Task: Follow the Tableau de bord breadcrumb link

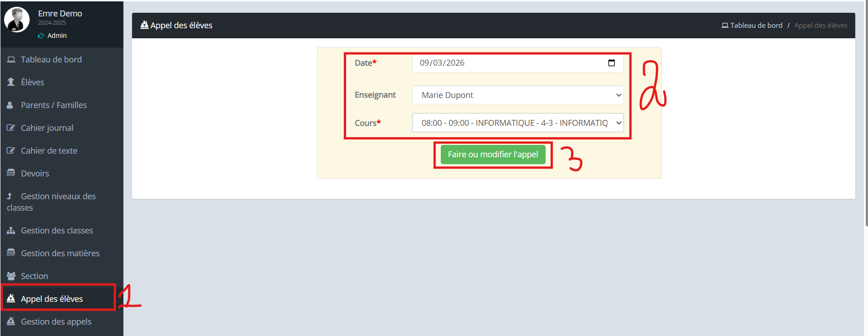Action: 756,26
